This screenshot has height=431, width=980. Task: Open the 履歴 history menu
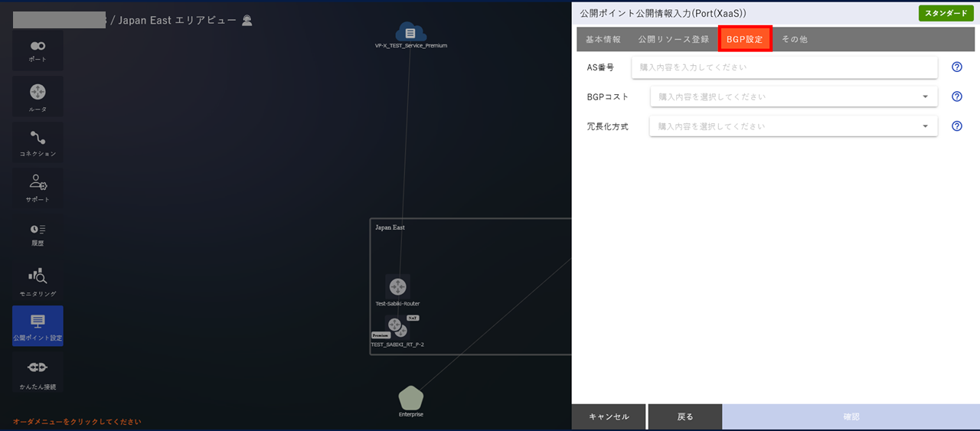[38, 234]
